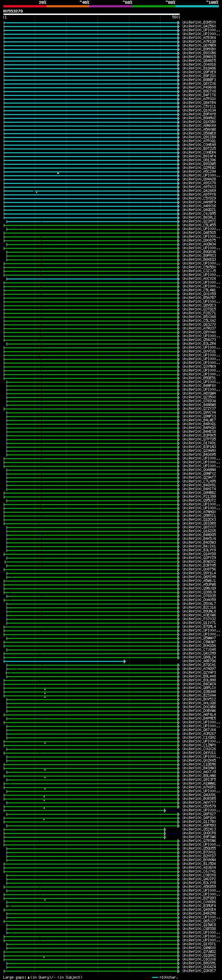Image resolution: width=222 pixels, height=980 pixels.
Task: Select the UniRef100_C5LW55 label
Action: click(199, 225)
